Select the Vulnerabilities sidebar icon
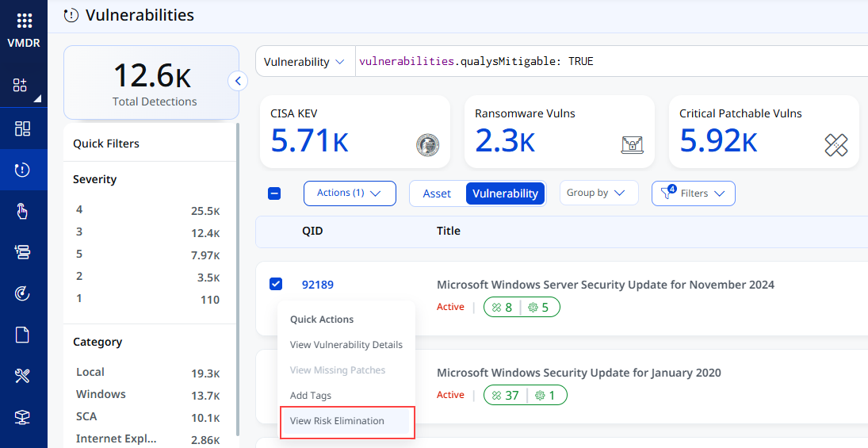 [x=23, y=170]
